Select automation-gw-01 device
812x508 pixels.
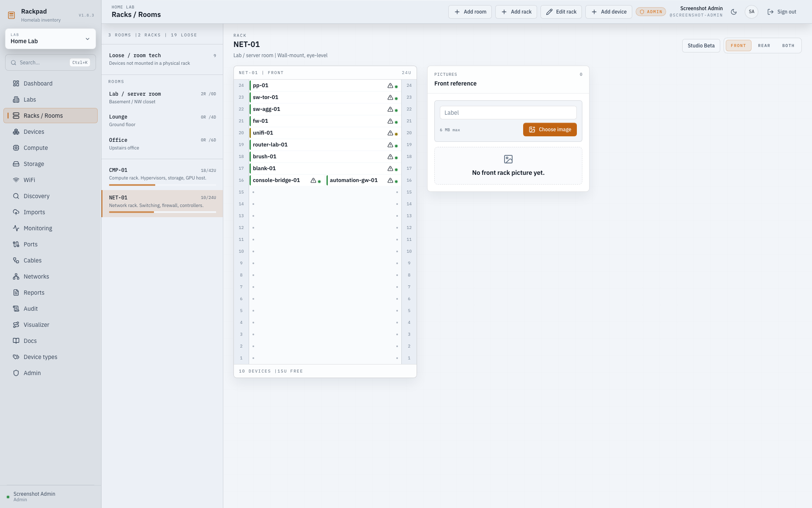coord(363,180)
